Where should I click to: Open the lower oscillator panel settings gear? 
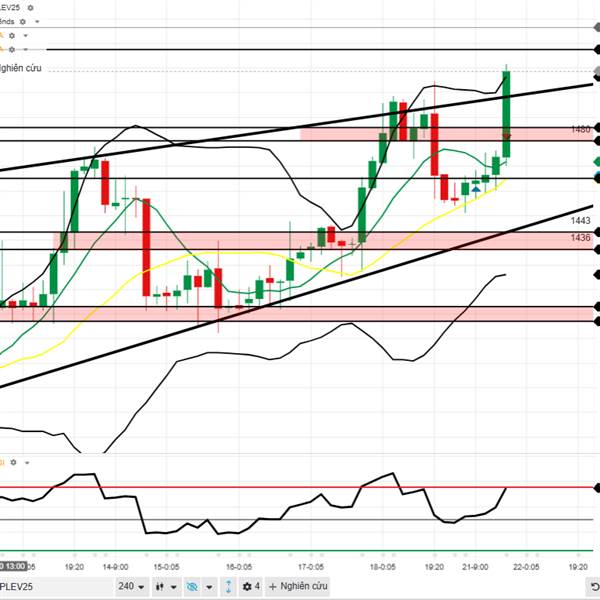[x=13, y=462]
